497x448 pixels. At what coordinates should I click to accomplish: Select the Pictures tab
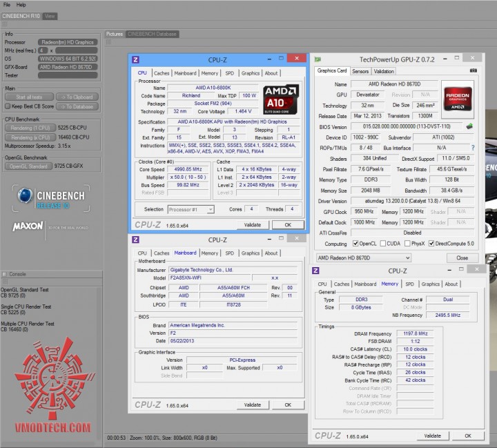pyautogui.click(x=115, y=34)
